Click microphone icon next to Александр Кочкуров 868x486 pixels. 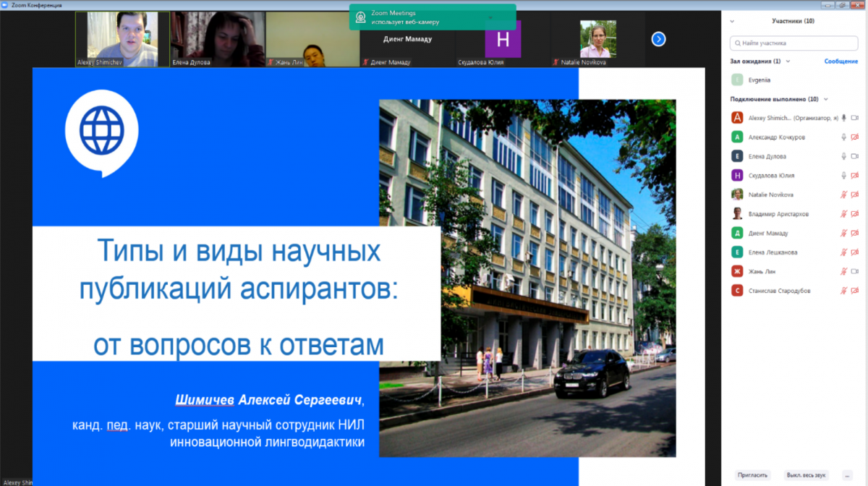[843, 137]
